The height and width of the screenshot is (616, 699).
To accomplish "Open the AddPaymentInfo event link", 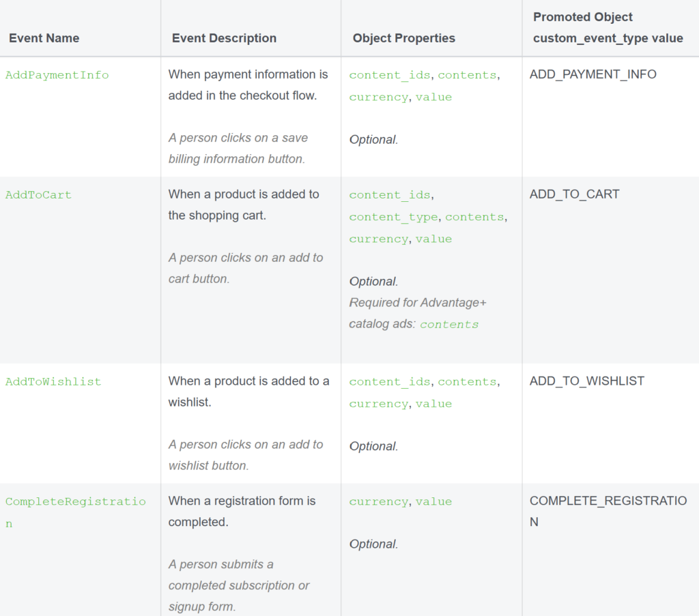I will [57, 75].
